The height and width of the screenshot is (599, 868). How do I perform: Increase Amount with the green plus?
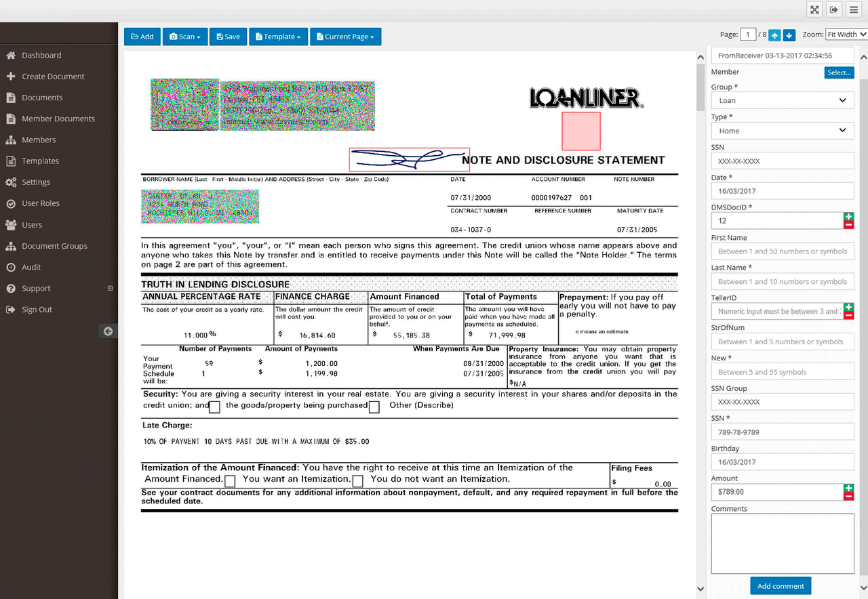click(848, 488)
